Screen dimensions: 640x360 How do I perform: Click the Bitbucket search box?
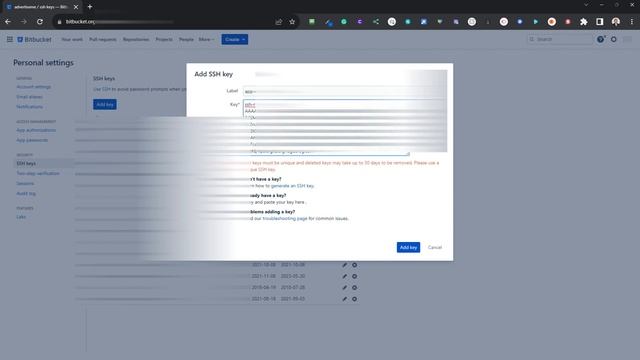click(x=559, y=39)
